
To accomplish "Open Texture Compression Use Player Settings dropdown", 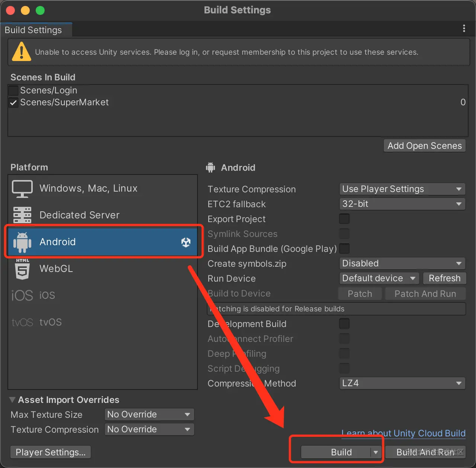I will tap(402, 189).
